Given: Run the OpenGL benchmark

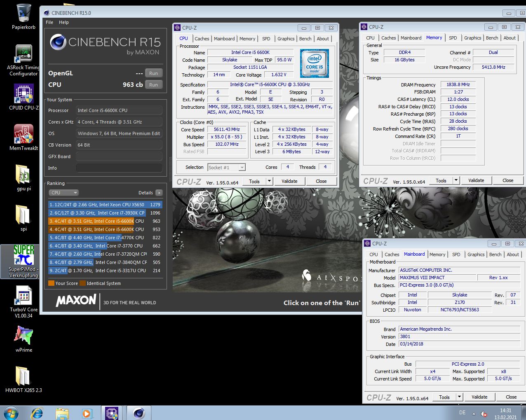Looking at the screenshot, I should pos(154,73).
